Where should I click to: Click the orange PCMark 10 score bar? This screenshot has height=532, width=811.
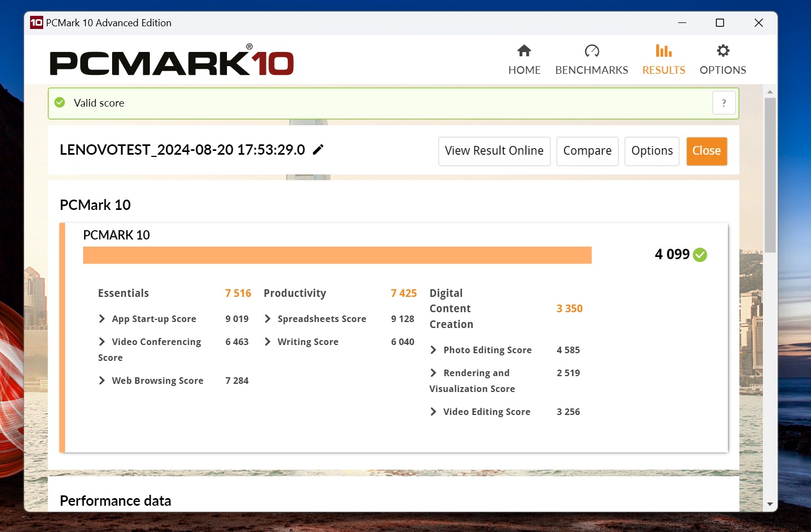pos(337,255)
